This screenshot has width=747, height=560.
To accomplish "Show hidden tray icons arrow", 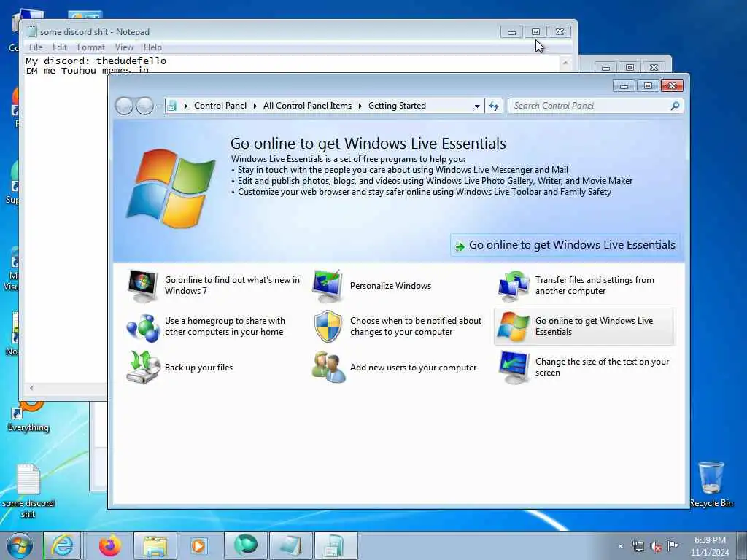I will (x=620, y=547).
